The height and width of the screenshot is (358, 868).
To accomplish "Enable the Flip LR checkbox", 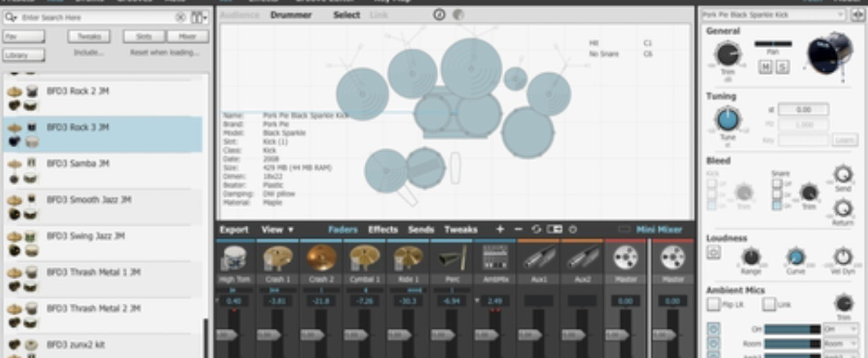I will tap(713, 304).
